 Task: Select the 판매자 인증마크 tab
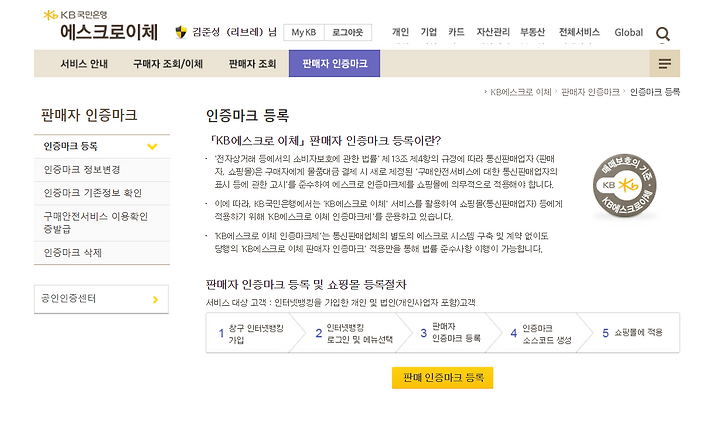(334, 63)
